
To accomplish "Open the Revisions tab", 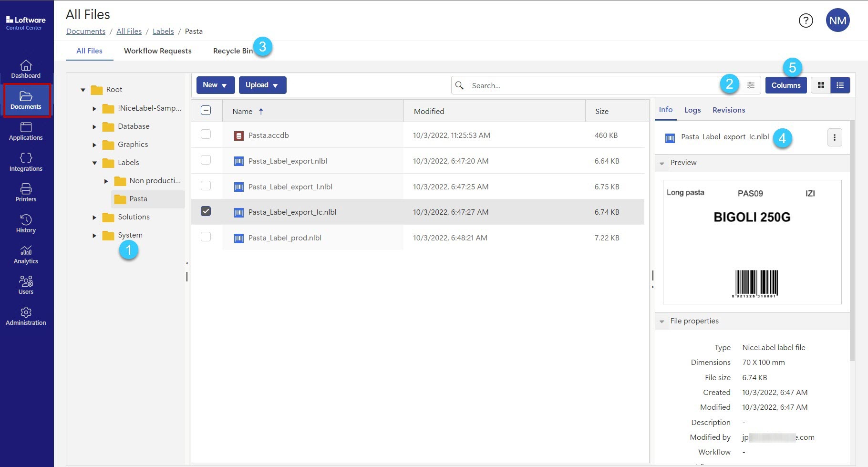I will click(728, 110).
